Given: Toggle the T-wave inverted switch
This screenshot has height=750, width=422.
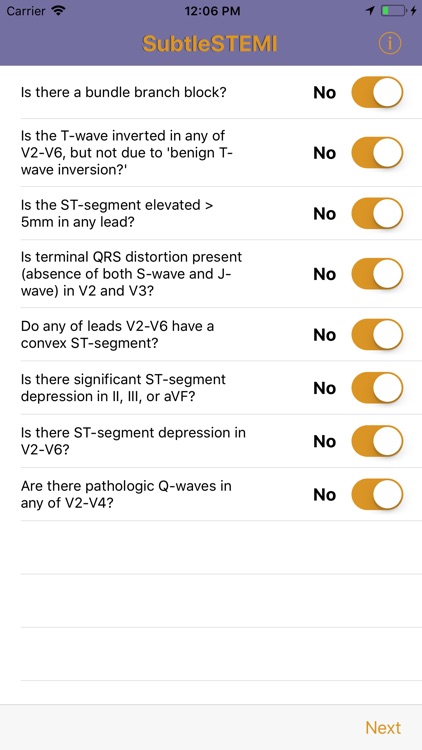Looking at the screenshot, I should point(378,153).
